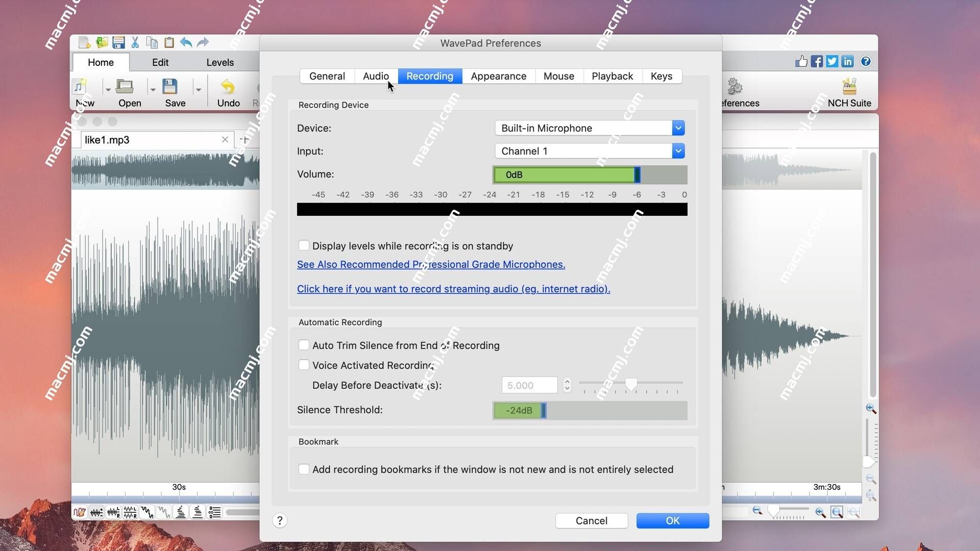Click the Facebook share icon
Image resolution: width=980 pixels, height=551 pixels.
coord(817,62)
